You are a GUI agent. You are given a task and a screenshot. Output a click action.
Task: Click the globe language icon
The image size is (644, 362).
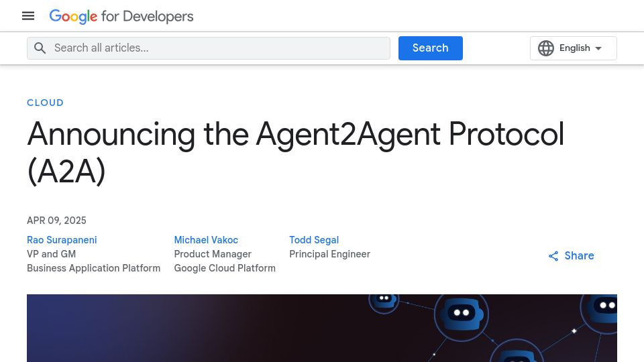546,48
